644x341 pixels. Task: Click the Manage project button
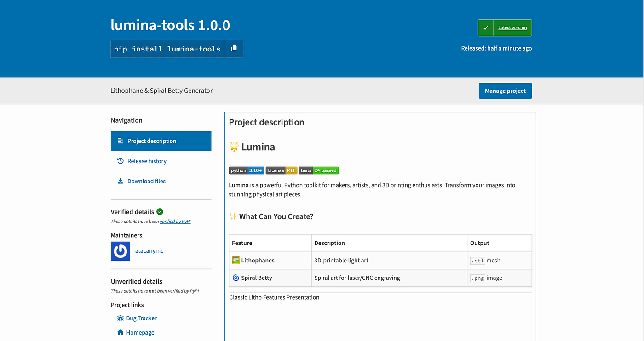505,91
